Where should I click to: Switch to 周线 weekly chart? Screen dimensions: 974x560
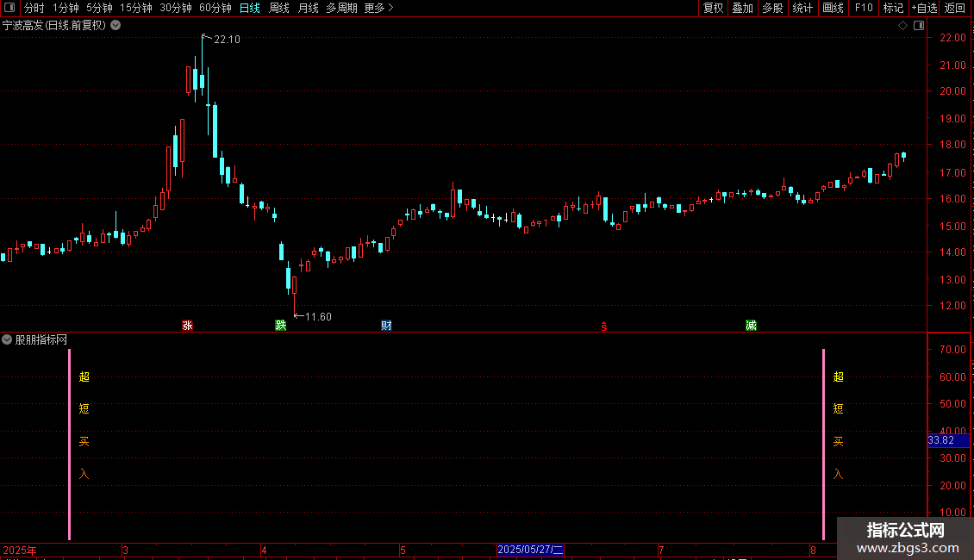[279, 8]
